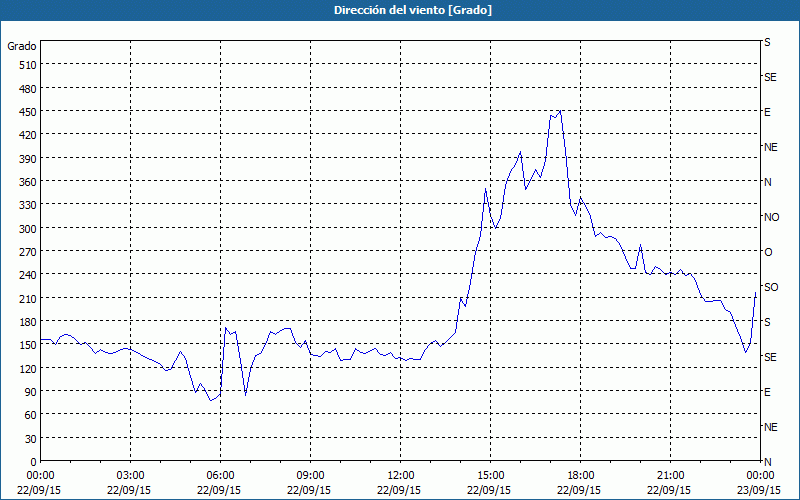Click the 510 value on the degree axis
800x500 pixels.
click(28, 65)
